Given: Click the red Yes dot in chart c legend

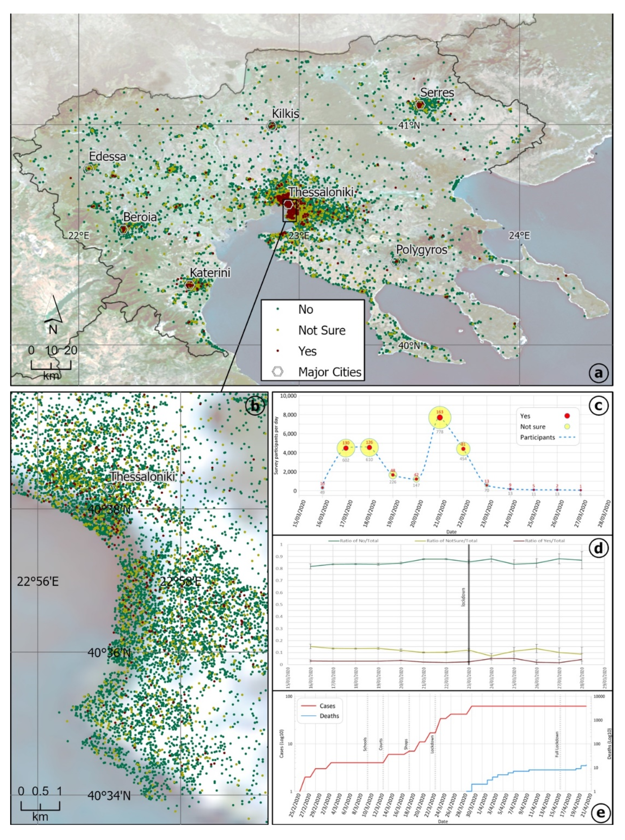Looking at the screenshot, I should click(x=567, y=416).
